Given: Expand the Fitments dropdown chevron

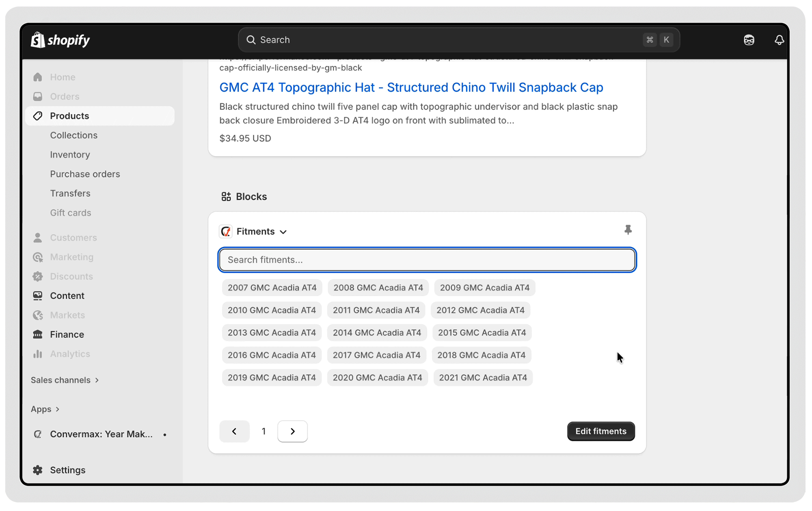Looking at the screenshot, I should pos(283,232).
